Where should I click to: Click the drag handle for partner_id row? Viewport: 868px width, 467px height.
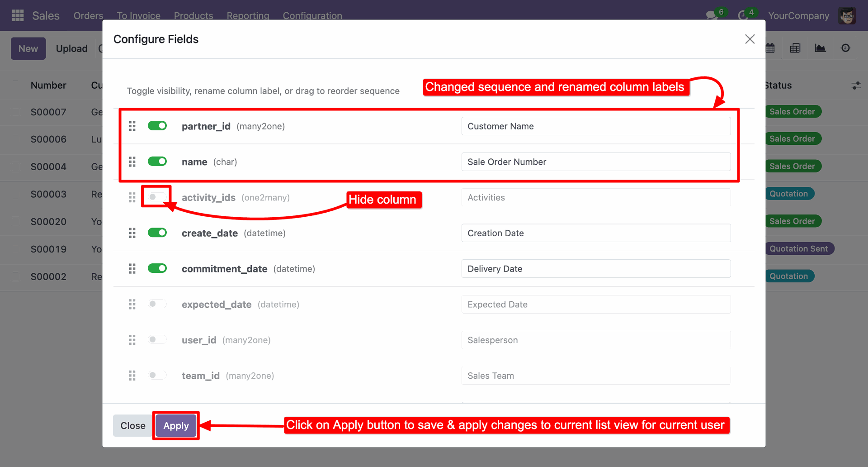pyautogui.click(x=132, y=126)
